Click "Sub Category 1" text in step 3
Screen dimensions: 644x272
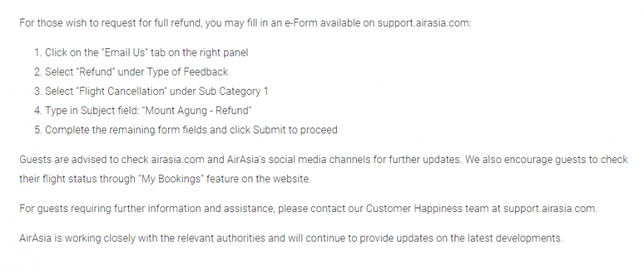(x=233, y=91)
